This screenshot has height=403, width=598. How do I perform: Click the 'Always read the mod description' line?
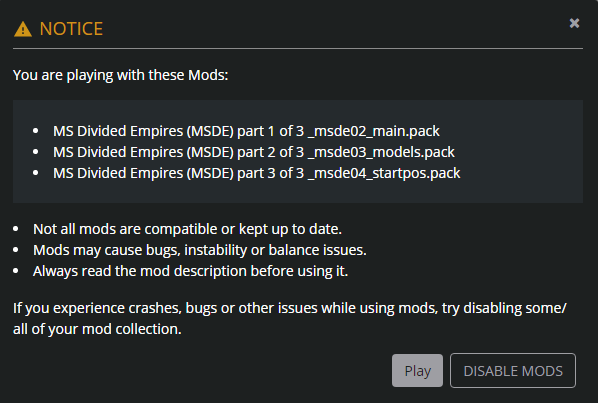190,271
